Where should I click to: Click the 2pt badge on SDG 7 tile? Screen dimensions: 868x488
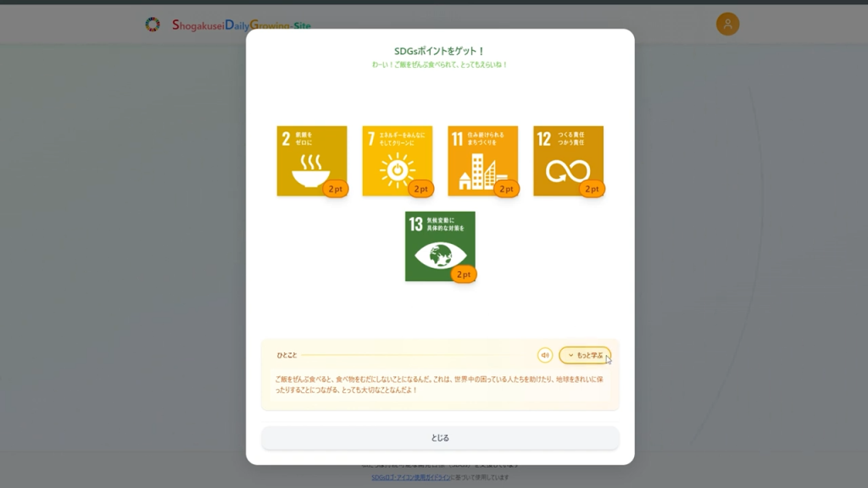421,189
